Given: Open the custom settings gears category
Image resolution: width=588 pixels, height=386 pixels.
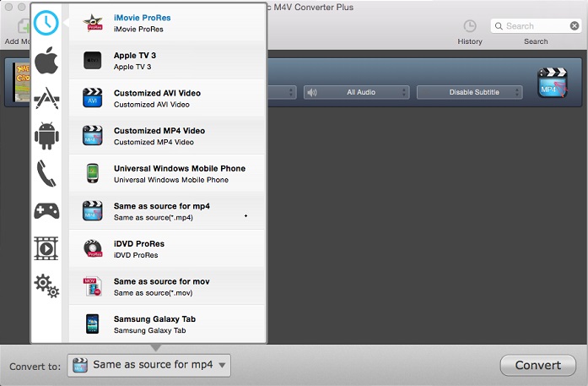Looking at the screenshot, I should [47, 286].
